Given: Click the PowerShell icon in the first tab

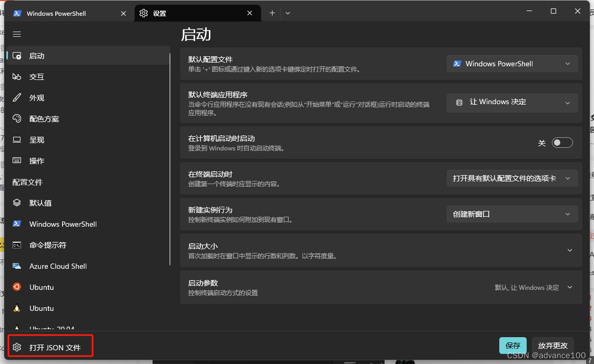Looking at the screenshot, I should tap(17, 13).
